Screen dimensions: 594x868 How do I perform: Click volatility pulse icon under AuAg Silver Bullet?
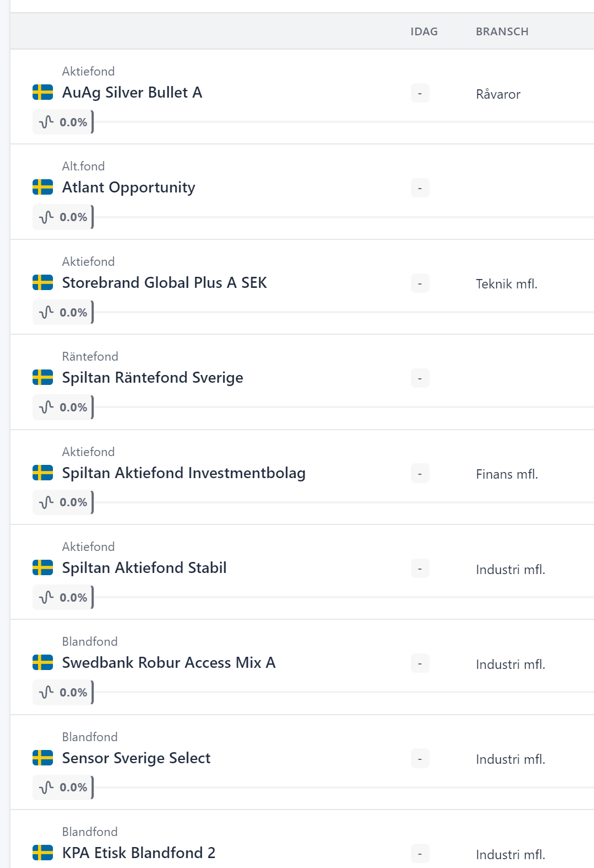coord(46,122)
